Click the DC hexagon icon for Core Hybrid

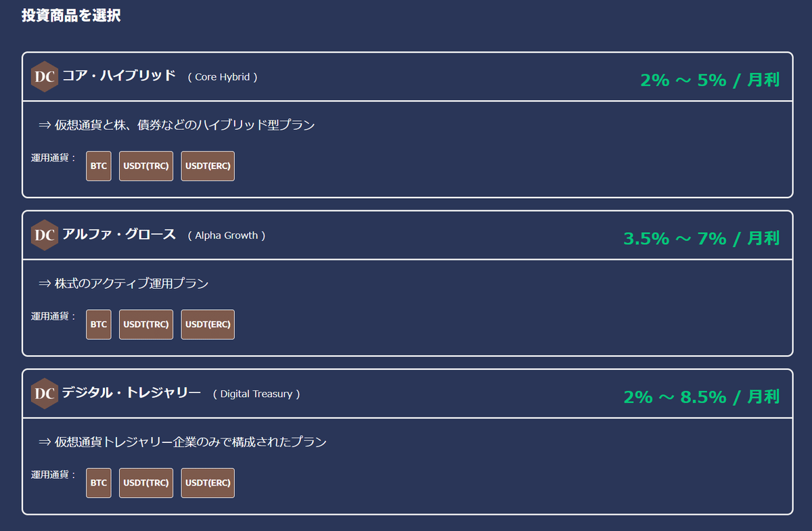(44, 76)
